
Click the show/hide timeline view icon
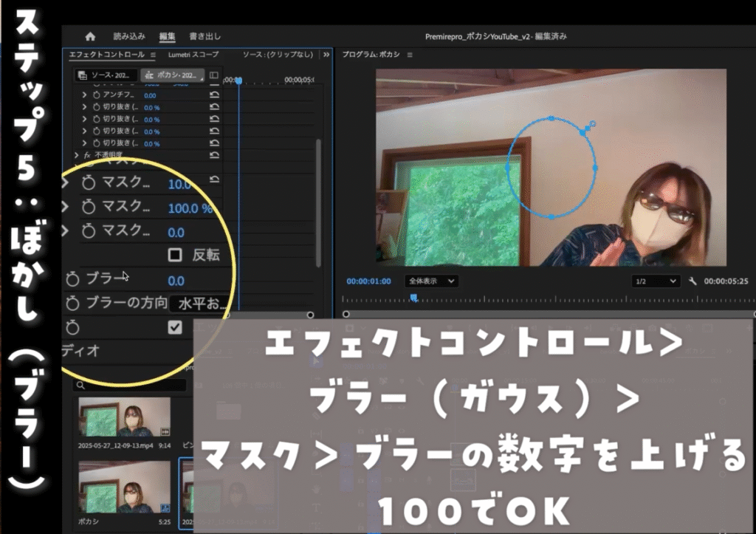(x=214, y=75)
